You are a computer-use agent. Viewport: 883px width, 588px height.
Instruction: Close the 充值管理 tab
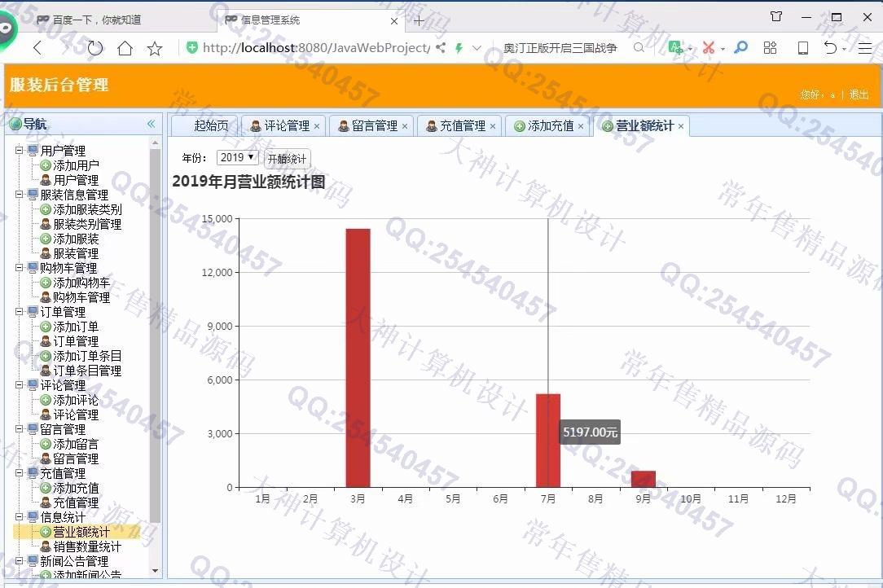pos(493,126)
